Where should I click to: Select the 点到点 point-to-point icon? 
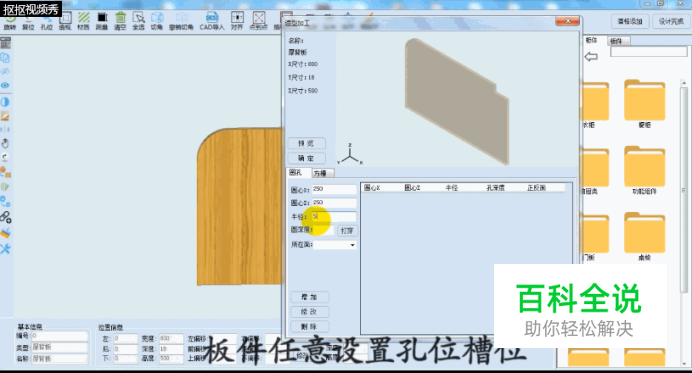pos(259,20)
